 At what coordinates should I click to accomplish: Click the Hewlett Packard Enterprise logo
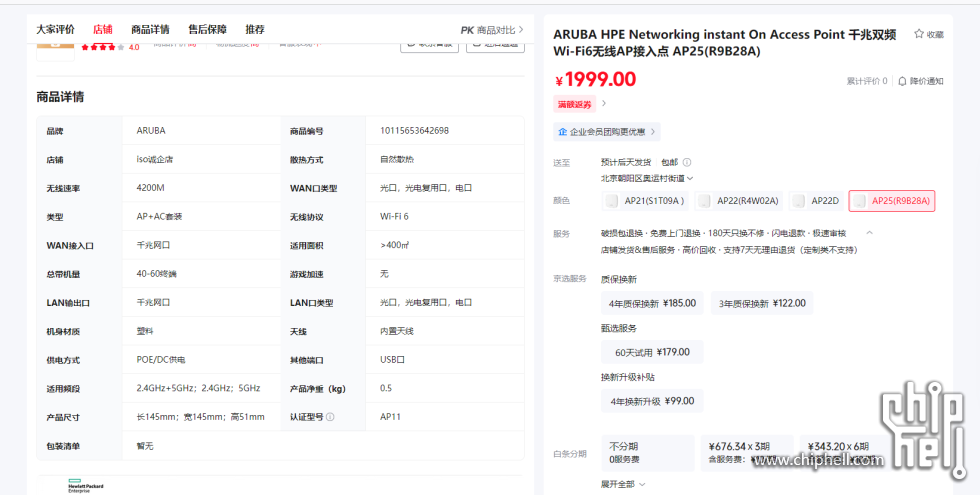[x=86, y=486]
